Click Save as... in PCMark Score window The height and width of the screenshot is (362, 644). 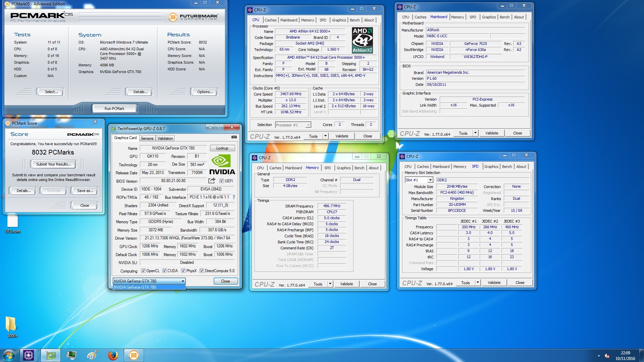click(x=85, y=191)
